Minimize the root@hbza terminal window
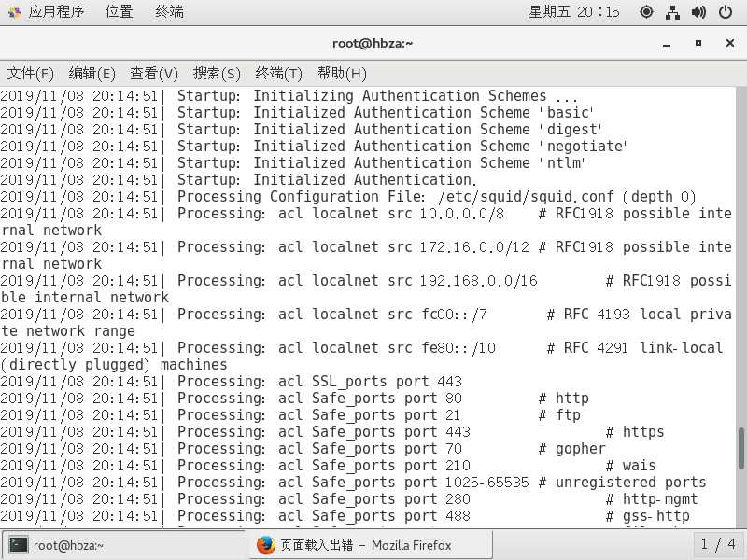Viewport: 747px width, 560px height. [666, 43]
